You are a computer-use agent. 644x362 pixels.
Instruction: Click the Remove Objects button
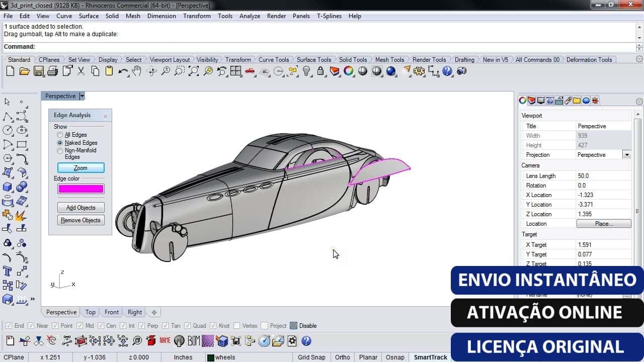pyautogui.click(x=80, y=220)
